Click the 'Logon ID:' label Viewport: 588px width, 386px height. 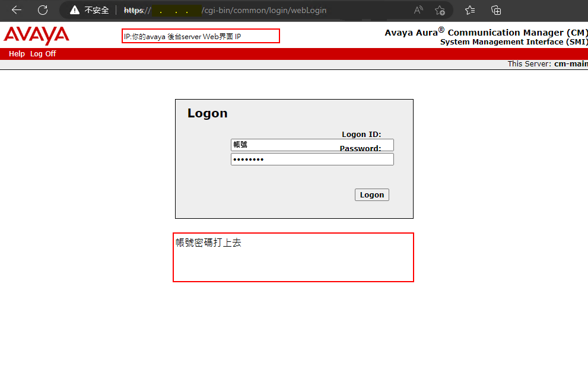pos(361,134)
